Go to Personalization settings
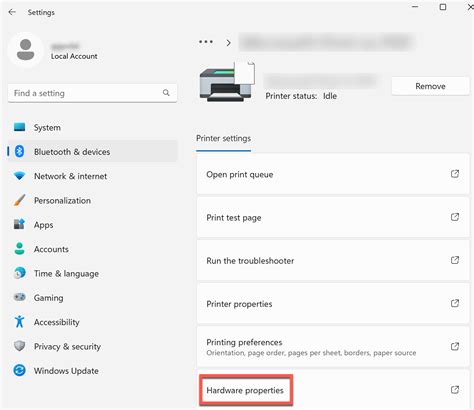 pos(92,200)
